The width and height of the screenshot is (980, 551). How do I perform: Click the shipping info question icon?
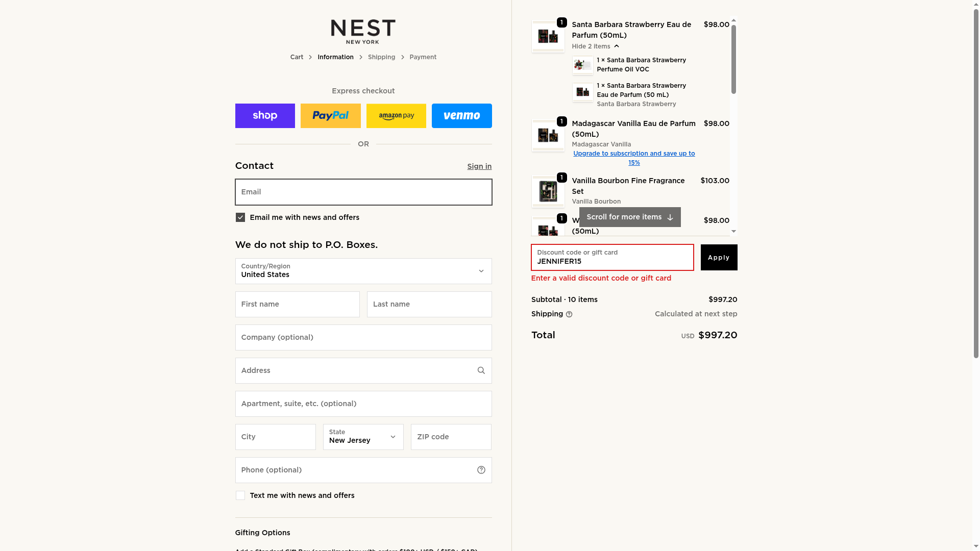(x=569, y=314)
